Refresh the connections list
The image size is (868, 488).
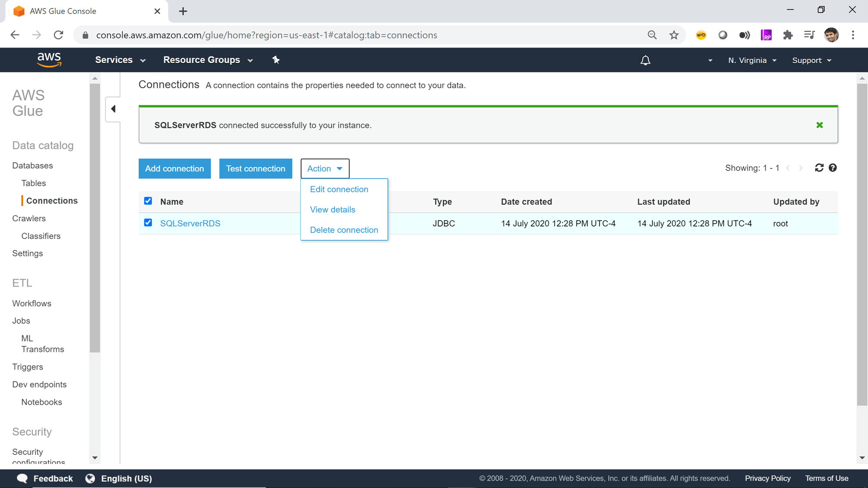click(x=819, y=168)
